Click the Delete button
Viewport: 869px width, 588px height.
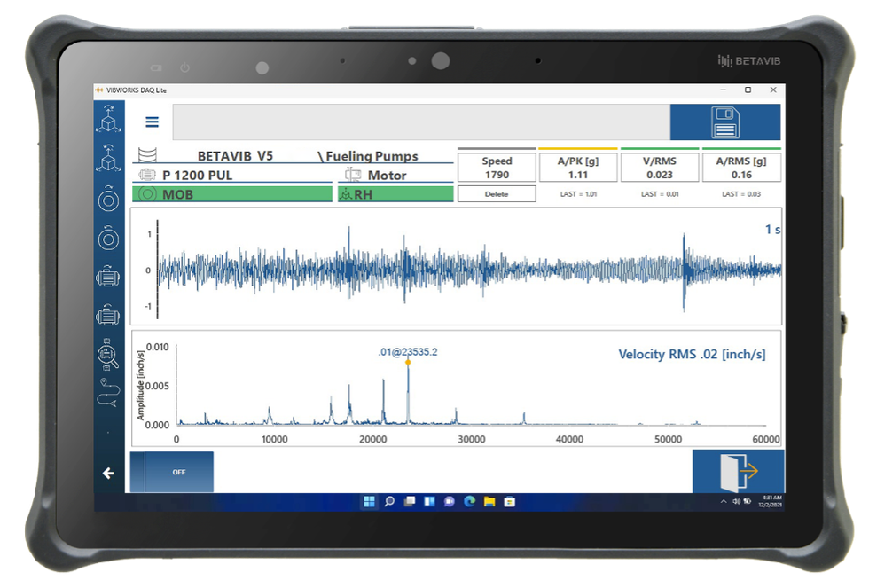(497, 194)
